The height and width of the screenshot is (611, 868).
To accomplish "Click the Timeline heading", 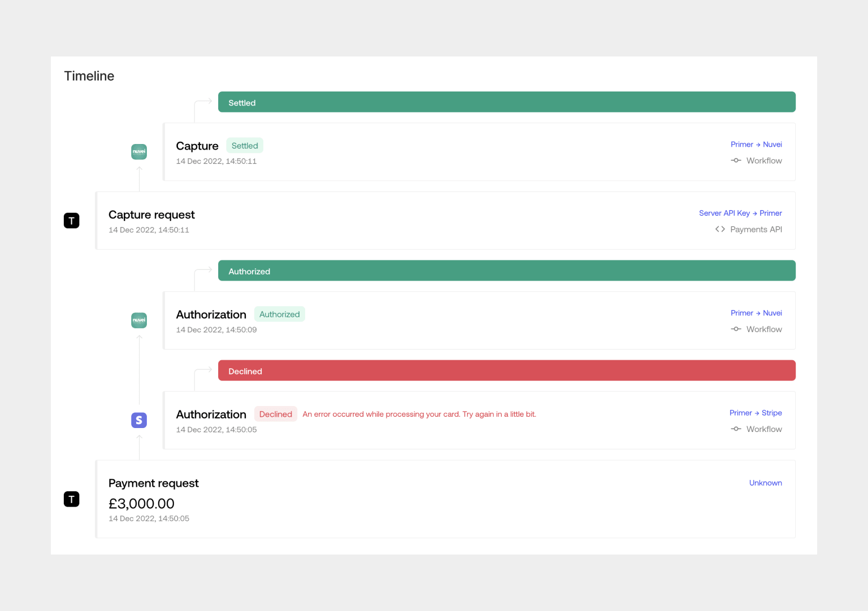I will click(x=89, y=76).
